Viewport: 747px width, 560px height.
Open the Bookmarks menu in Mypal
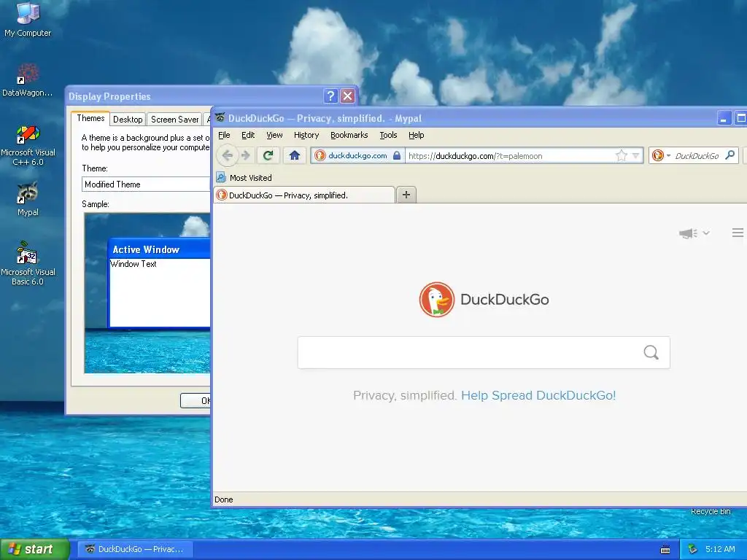click(x=349, y=135)
